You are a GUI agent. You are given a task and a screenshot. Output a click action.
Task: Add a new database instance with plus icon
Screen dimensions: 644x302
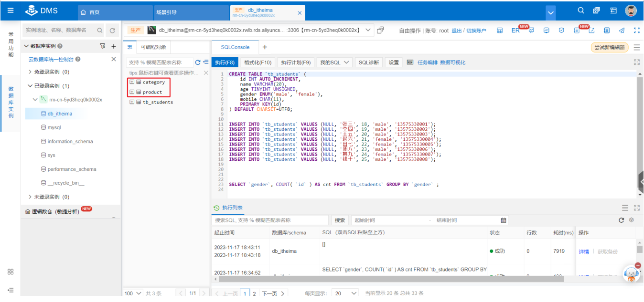coord(114,46)
